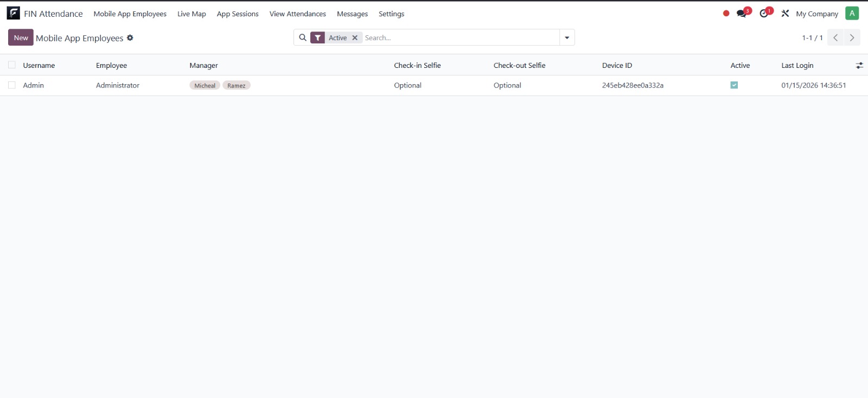Click the green user avatar A
This screenshot has height=398, width=868.
[852, 14]
